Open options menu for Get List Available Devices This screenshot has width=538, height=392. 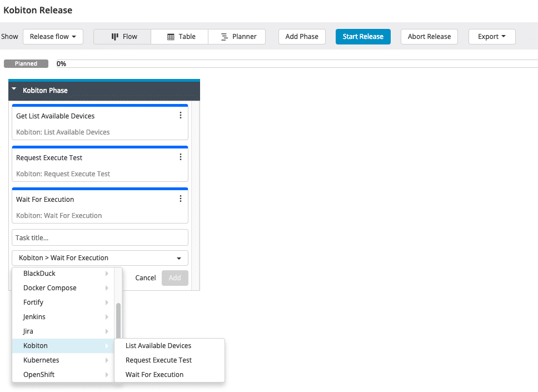(180, 116)
